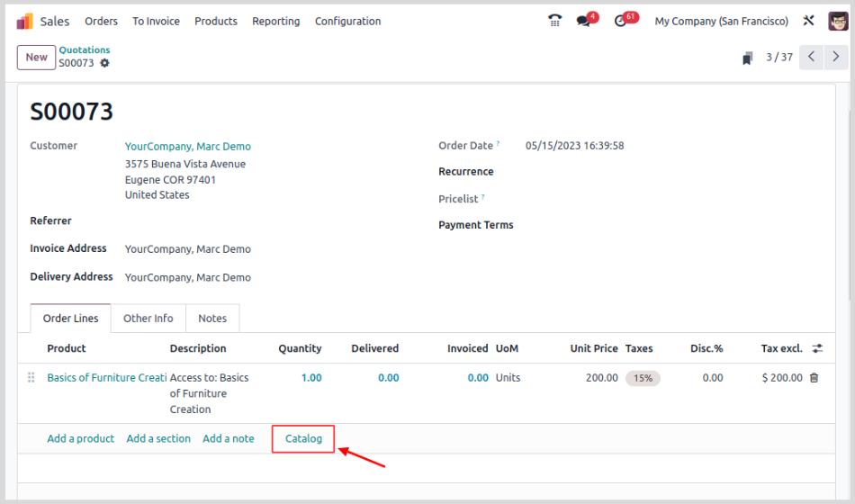Open the messages chat icon
Screen dimensions: 855x504
click(x=584, y=21)
